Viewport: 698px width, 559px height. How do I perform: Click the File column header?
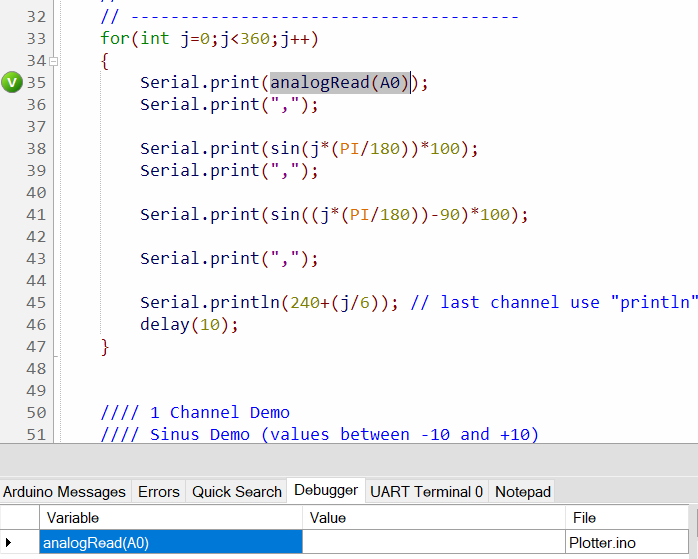(x=627, y=518)
